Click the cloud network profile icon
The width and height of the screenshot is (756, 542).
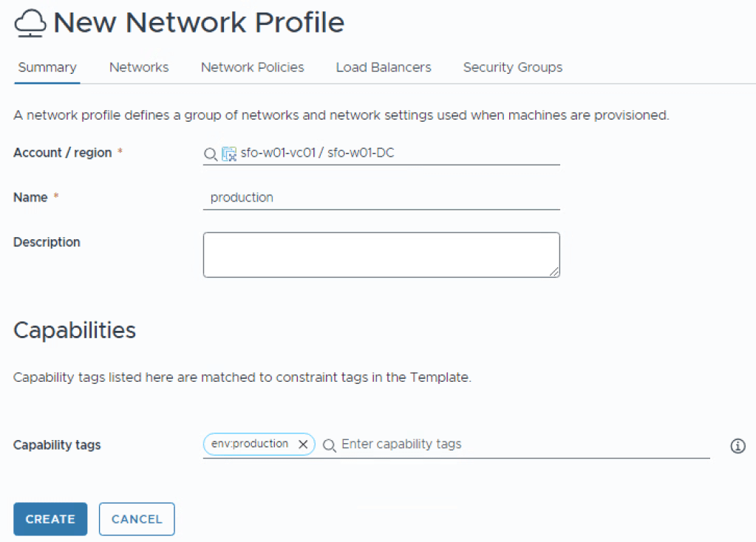[30, 24]
